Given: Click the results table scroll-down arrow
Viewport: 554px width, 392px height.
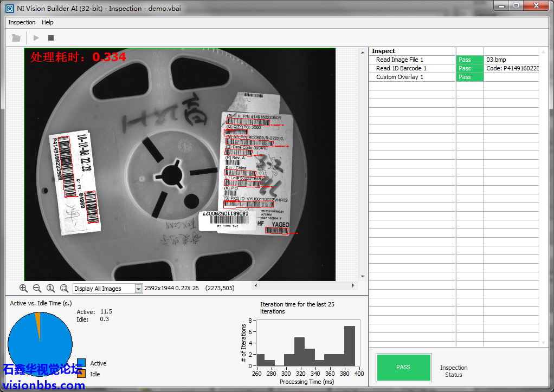Looking at the screenshot, I should pyautogui.click(x=543, y=343).
